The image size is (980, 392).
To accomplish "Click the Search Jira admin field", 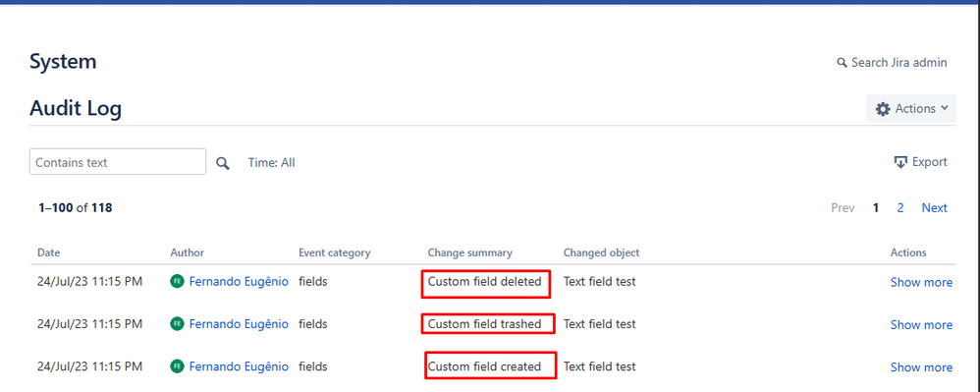I will point(892,63).
